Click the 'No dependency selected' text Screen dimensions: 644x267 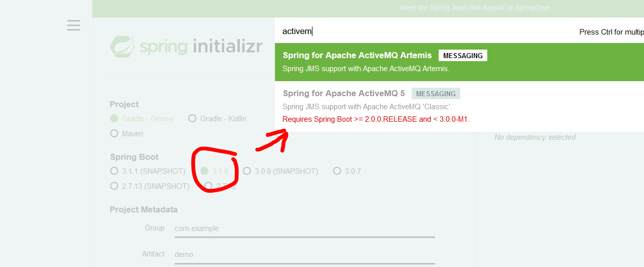click(x=535, y=137)
